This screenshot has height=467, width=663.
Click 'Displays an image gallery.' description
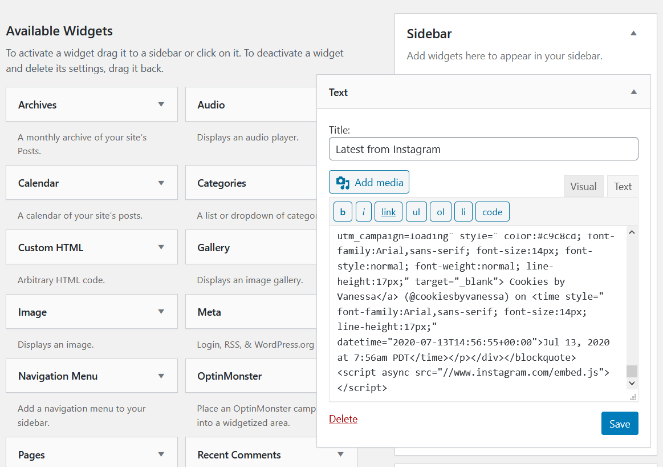[250, 280]
